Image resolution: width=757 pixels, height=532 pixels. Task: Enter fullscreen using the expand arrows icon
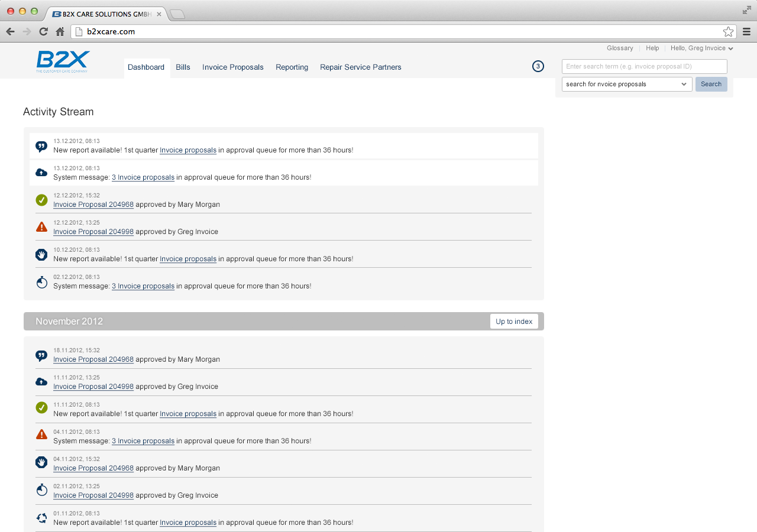click(x=747, y=10)
